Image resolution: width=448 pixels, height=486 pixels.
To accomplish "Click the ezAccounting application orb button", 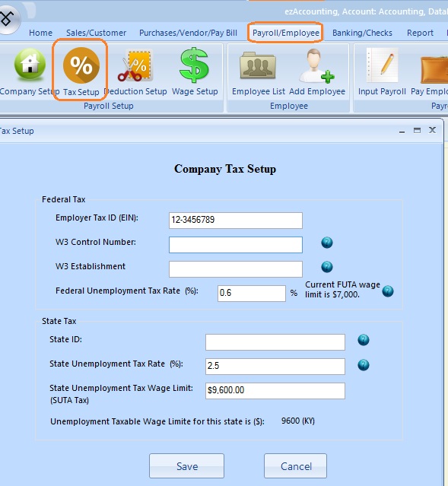I will pos(8,19).
